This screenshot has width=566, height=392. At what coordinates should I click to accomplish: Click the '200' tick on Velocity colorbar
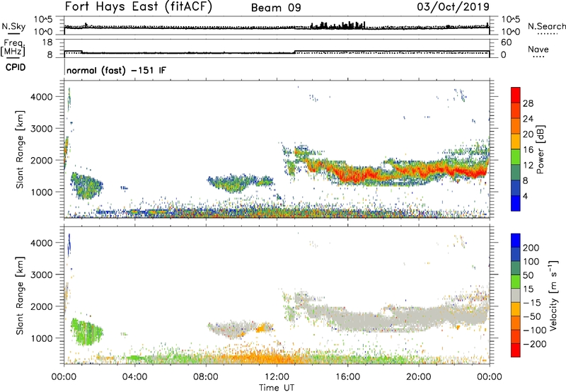click(x=531, y=248)
